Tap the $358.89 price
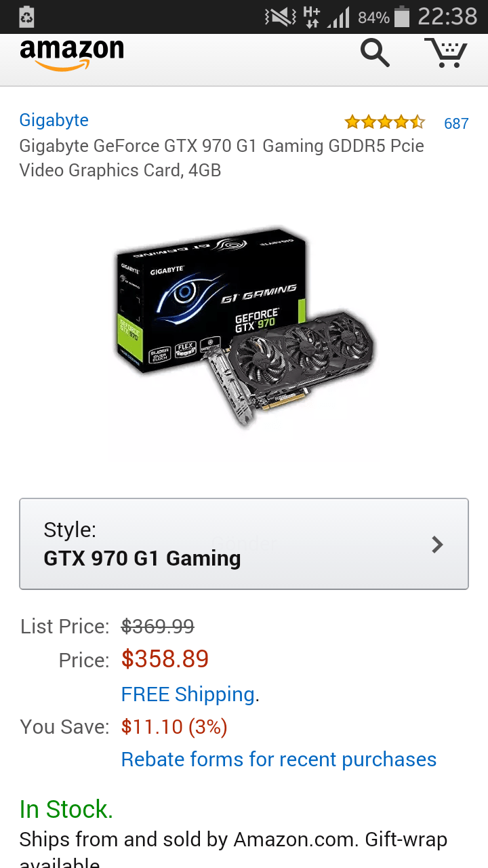Screen dimensions: 488x868 165,659
